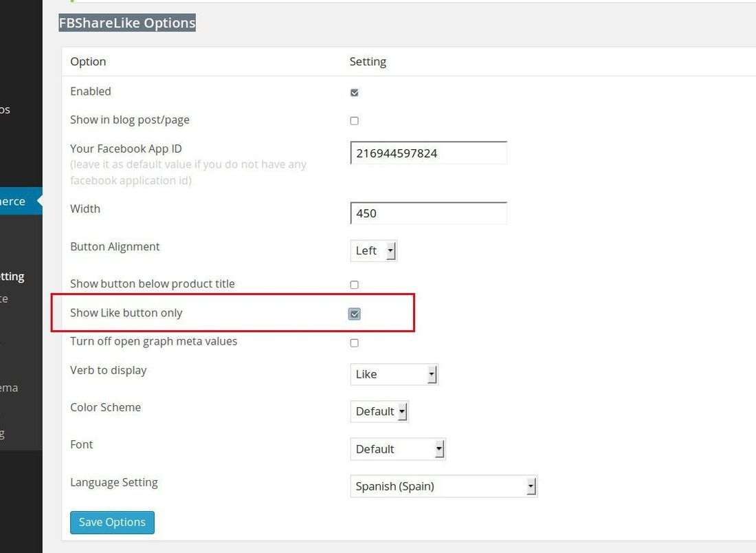
Task: Tick Turn off open graph meta values
Action: [355, 343]
